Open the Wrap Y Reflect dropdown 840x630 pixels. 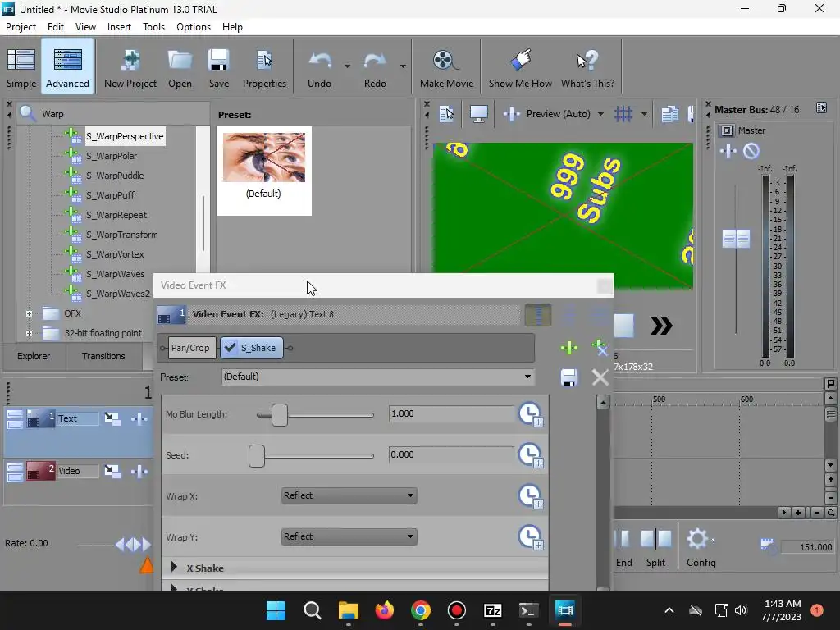[x=349, y=536]
